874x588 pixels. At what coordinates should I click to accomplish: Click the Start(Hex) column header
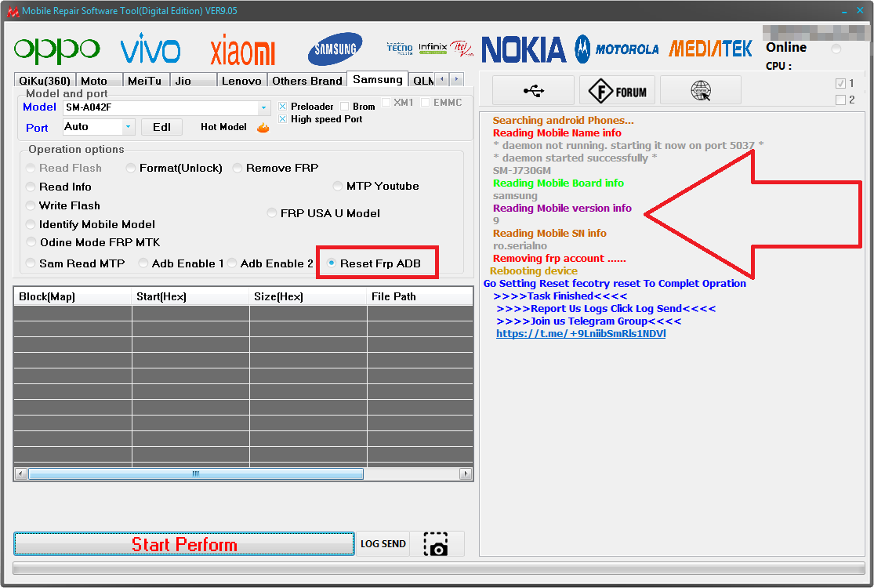(190, 296)
